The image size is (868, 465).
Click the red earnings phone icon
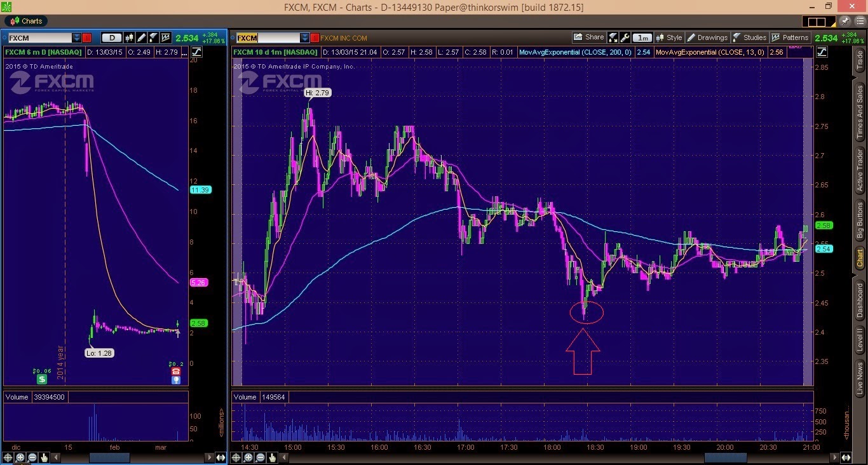176,371
